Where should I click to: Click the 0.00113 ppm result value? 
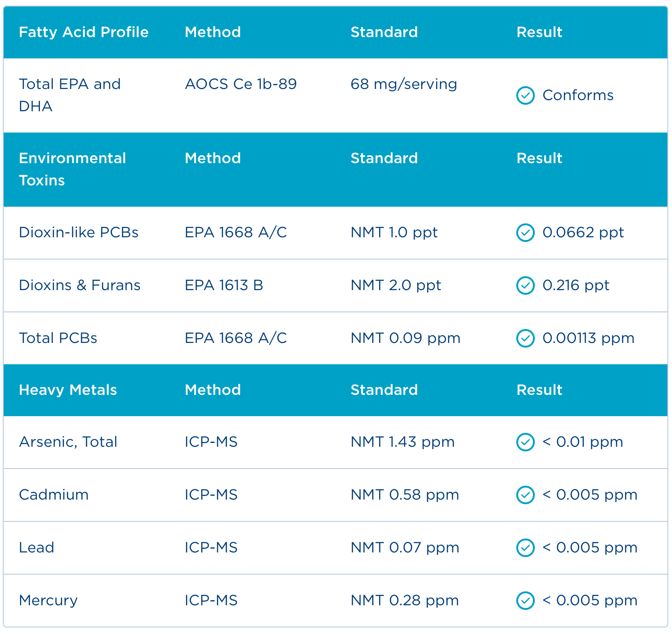click(x=589, y=339)
